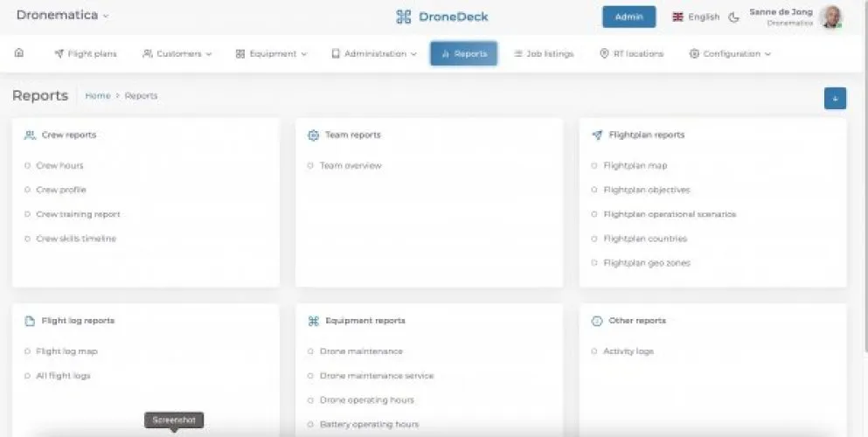This screenshot has height=437, width=868.
Task: Open Sanne de Jong profile avatar
Action: (831, 17)
